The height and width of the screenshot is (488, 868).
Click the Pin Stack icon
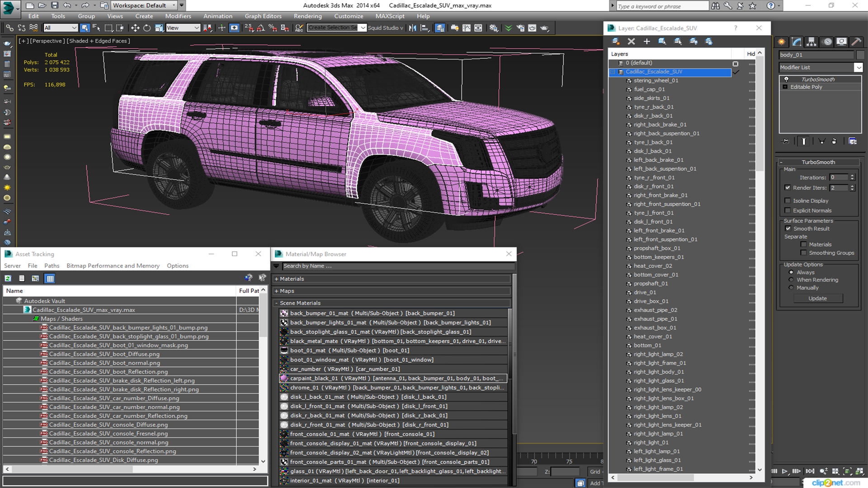[786, 141]
